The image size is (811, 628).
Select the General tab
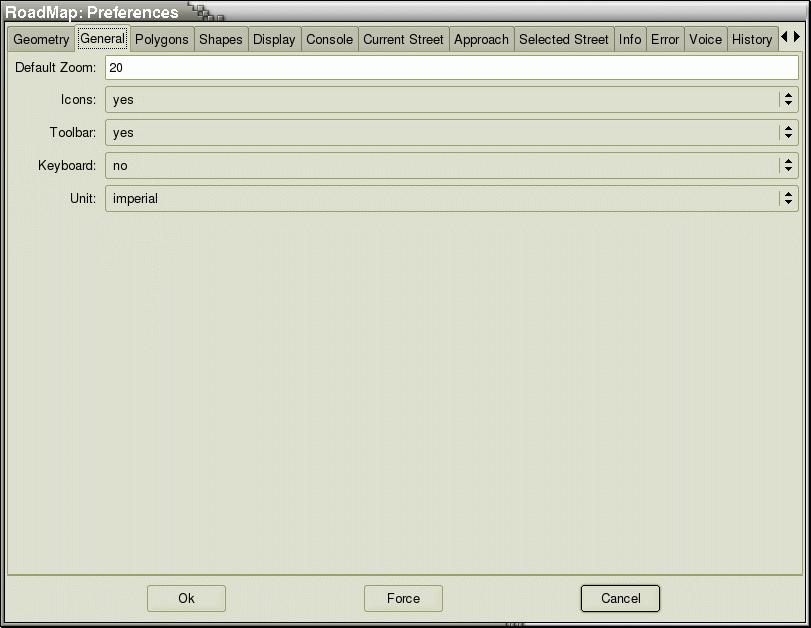click(102, 39)
